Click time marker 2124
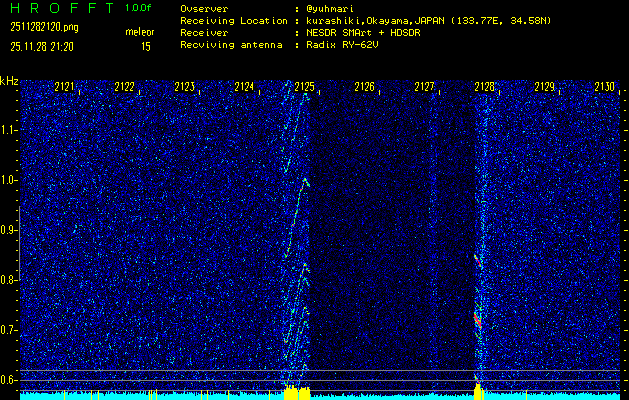 244,87
